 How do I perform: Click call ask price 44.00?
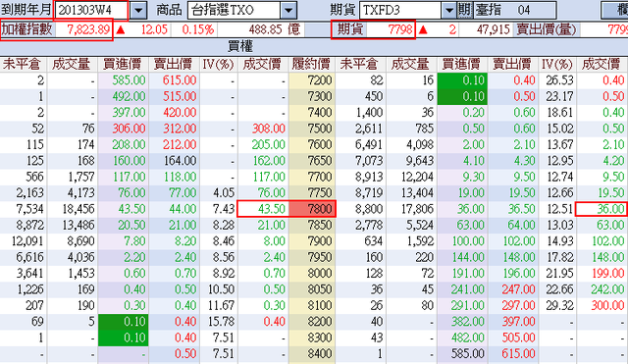[183, 209]
